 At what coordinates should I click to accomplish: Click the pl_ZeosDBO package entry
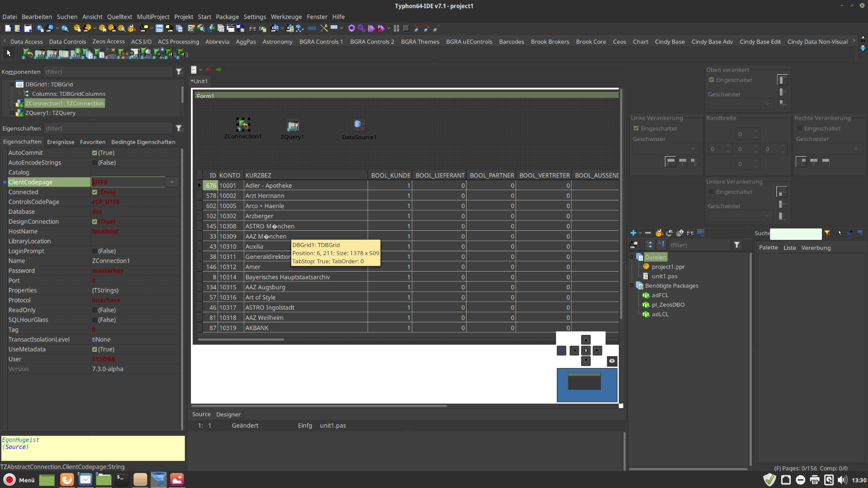pos(668,305)
